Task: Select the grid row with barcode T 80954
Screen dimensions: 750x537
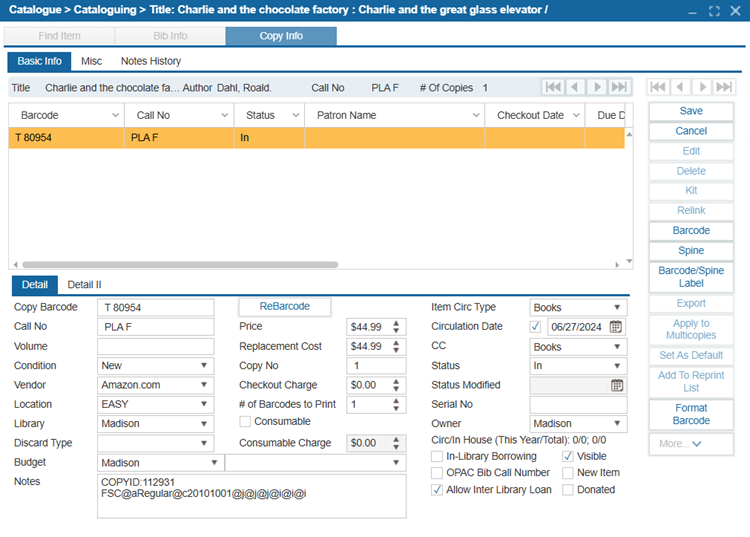Action: point(316,138)
